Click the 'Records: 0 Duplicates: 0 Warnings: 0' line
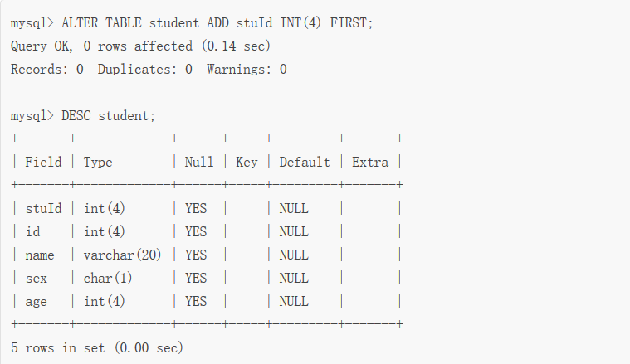 pos(149,70)
